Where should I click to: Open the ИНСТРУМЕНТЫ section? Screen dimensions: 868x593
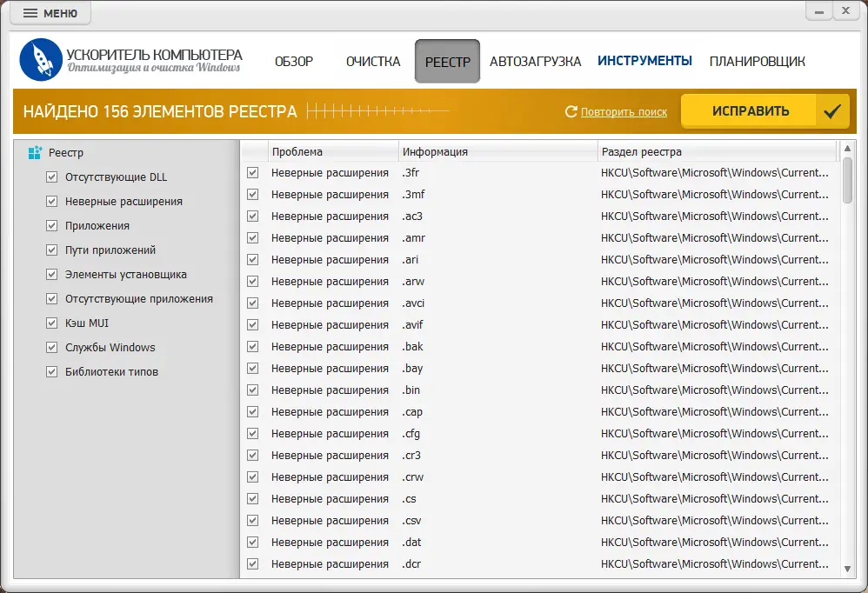(644, 62)
